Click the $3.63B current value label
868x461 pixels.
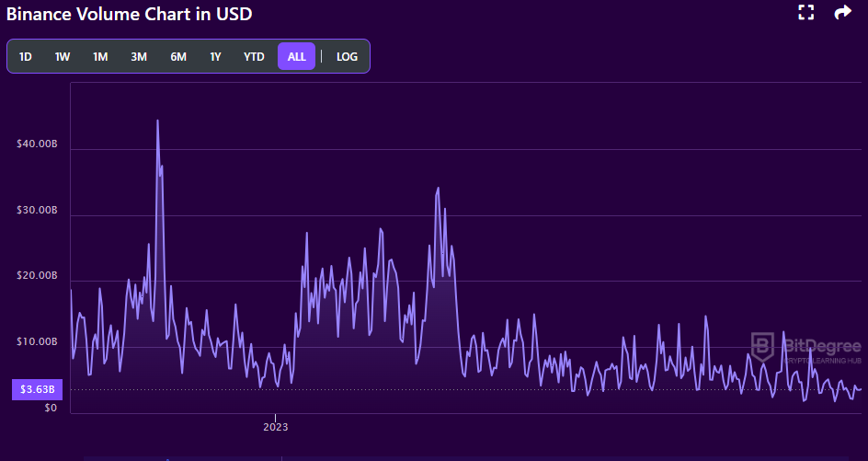(37, 389)
